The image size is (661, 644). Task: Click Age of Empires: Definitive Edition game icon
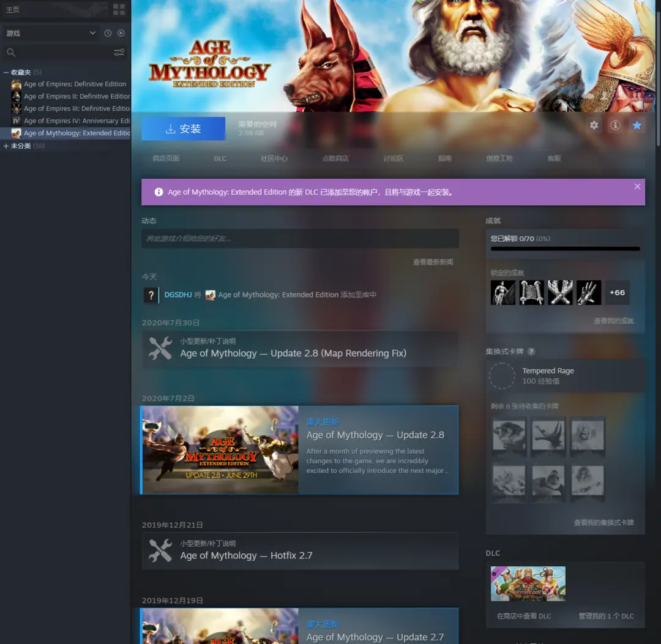click(16, 84)
